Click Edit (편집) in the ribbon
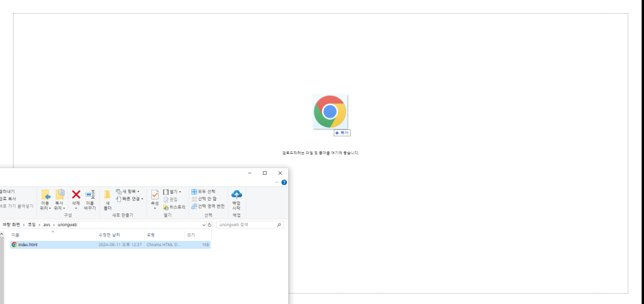This screenshot has height=304, width=644. (170, 199)
